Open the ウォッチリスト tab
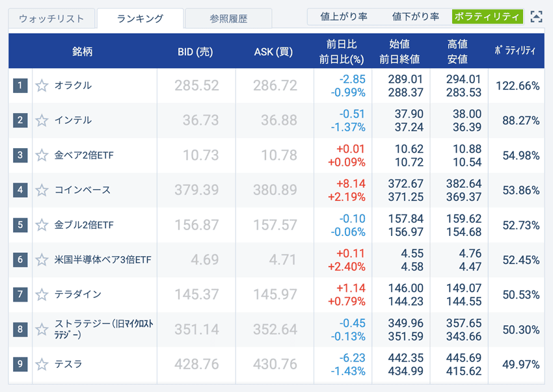The width and height of the screenshot is (553, 392). 51,19
